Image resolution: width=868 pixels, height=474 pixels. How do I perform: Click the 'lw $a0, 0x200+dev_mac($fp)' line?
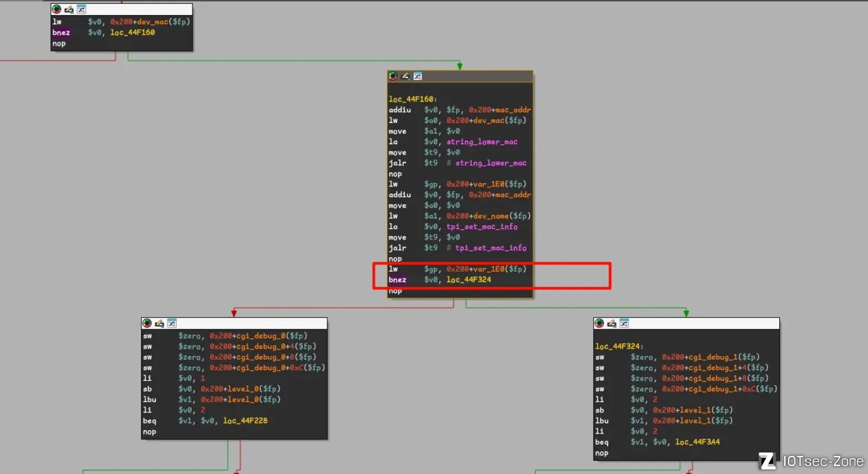click(x=458, y=120)
